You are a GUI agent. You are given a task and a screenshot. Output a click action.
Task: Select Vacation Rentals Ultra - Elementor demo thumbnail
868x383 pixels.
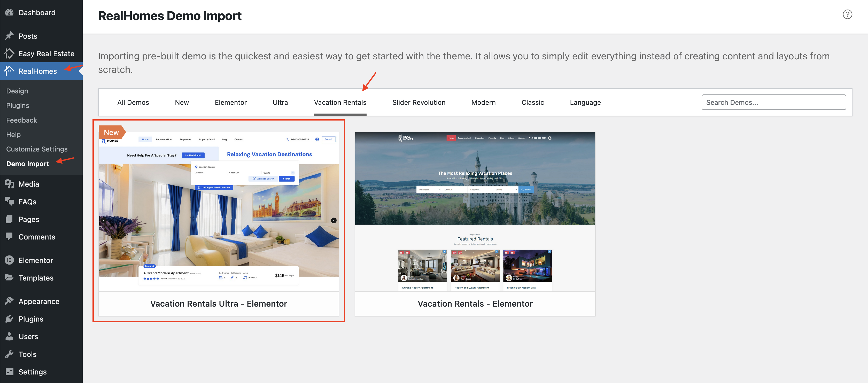pyautogui.click(x=219, y=212)
